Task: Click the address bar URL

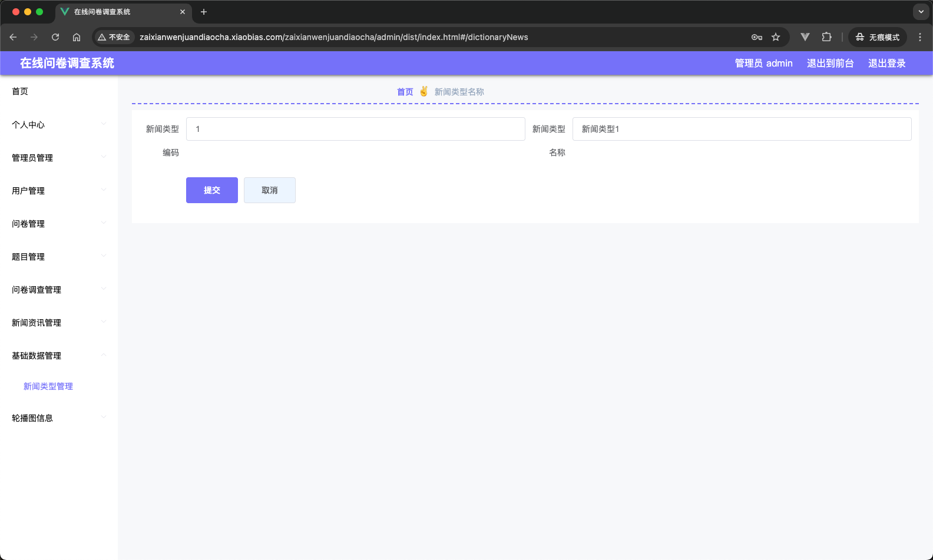Action: [x=333, y=37]
